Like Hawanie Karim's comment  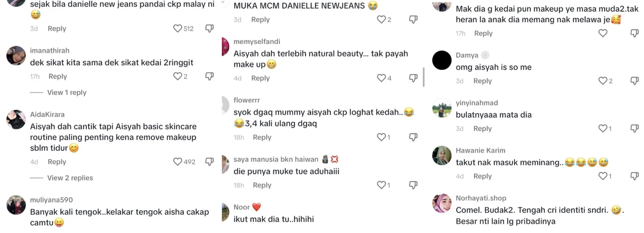(x=603, y=176)
